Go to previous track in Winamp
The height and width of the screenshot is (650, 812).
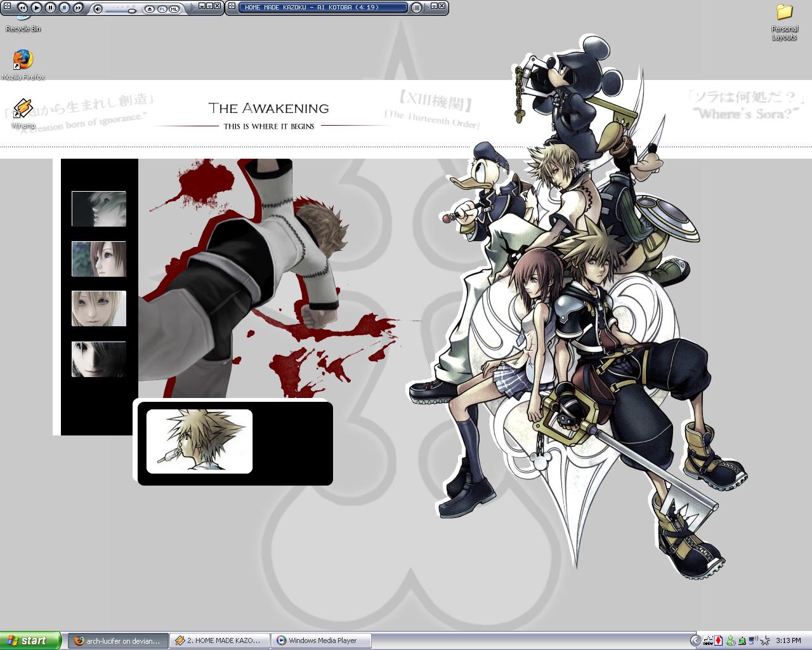[22, 8]
